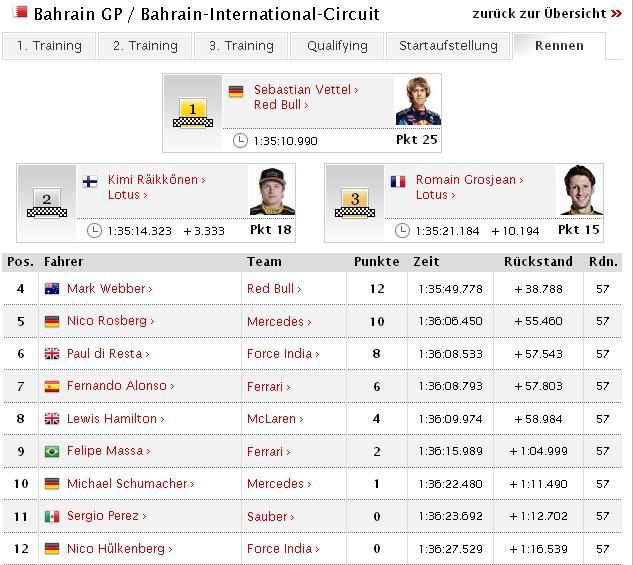Open Michael Schumacher driver link
The width and height of the screenshot is (633, 565).
(x=131, y=483)
